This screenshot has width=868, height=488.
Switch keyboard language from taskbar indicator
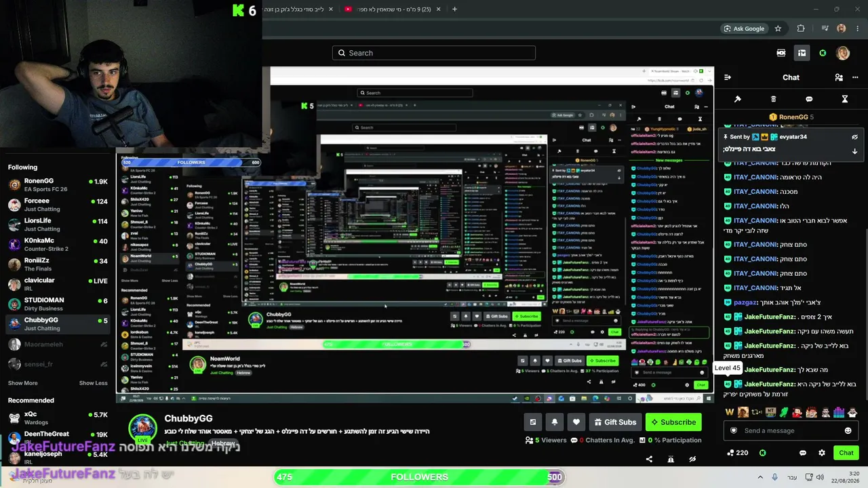[792, 477]
